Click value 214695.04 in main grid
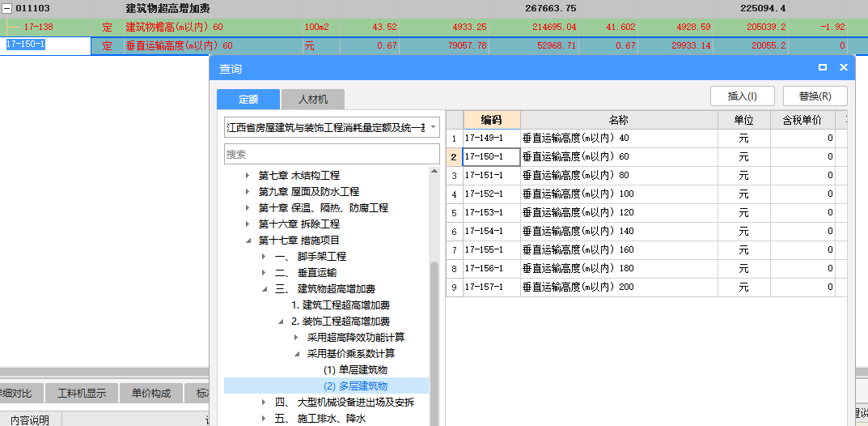 tap(552, 28)
